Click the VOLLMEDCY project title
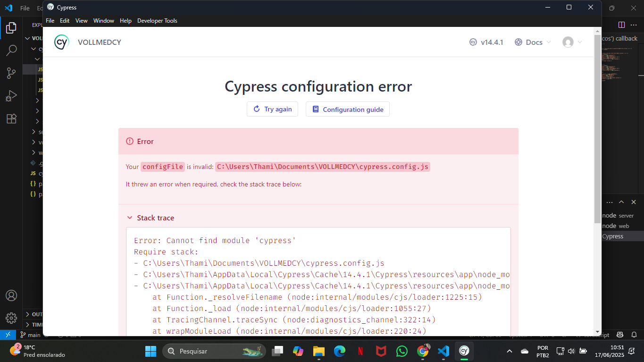Screen dimensions: 644x362 pos(100,42)
